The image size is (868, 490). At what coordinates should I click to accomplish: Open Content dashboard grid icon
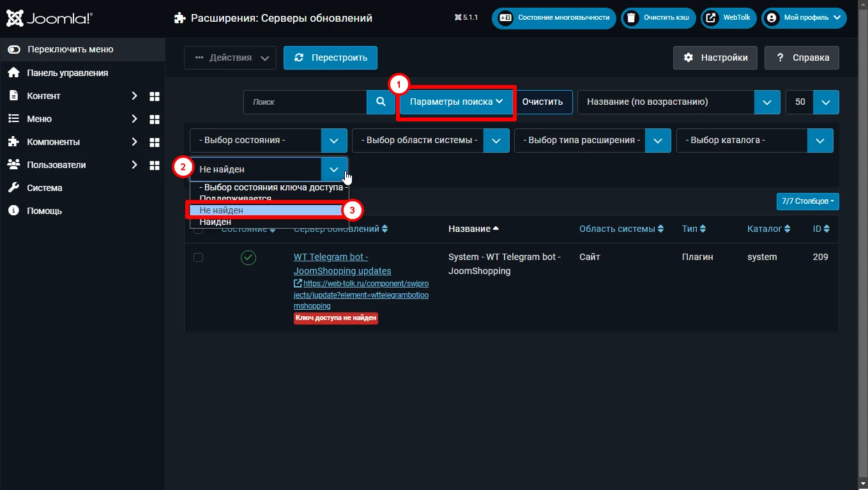tap(154, 96)
